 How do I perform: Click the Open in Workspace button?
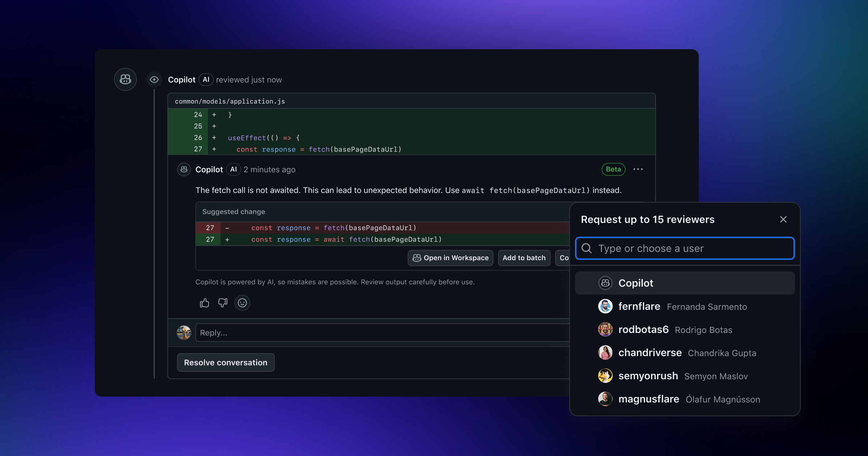(x=450, y=258)
